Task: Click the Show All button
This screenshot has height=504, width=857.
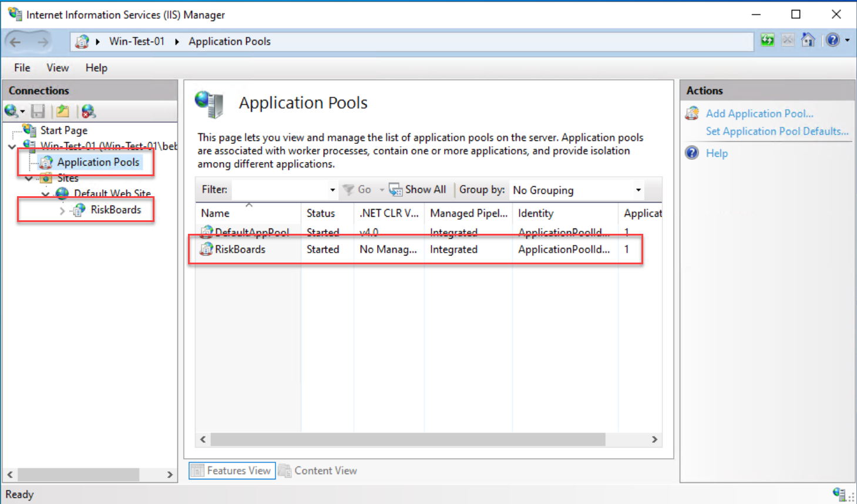Action: pyautogui.click(x=418, y=190)
